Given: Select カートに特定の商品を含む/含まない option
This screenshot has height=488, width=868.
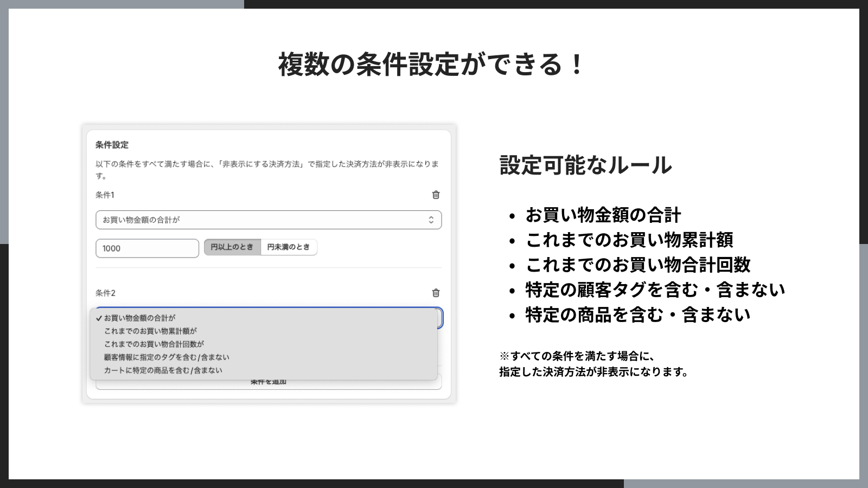Looking at the screenshot, I should tap(163, 370).
